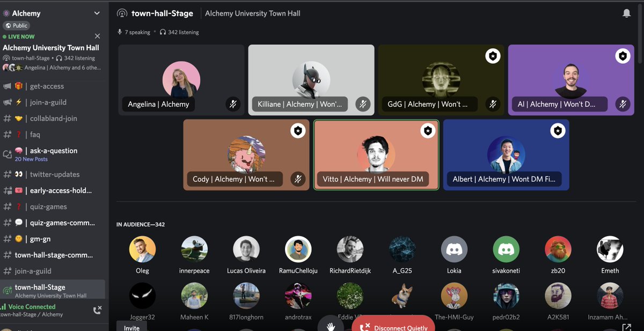The width and height of the screenshot is (644, 331).
Task: Open the early-access-hold channel
Action: (53, 190)
